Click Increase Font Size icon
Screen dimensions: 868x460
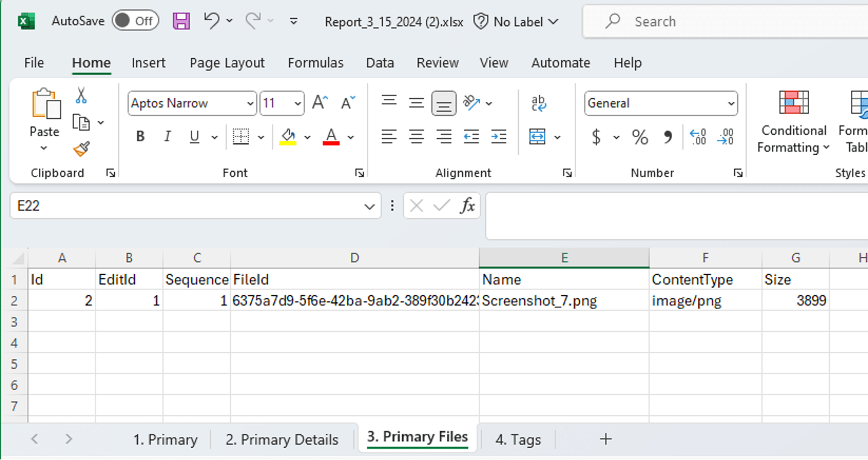tap(320, 103)
